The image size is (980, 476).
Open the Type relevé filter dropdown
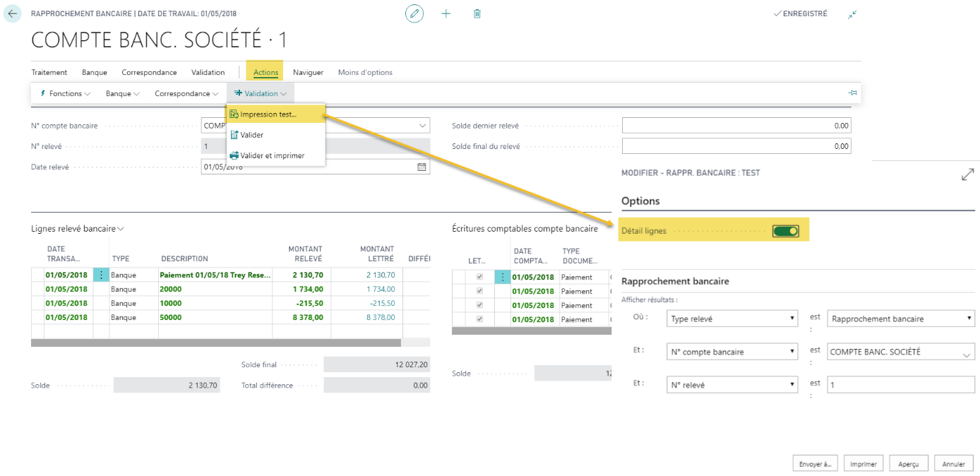[731, 319]
